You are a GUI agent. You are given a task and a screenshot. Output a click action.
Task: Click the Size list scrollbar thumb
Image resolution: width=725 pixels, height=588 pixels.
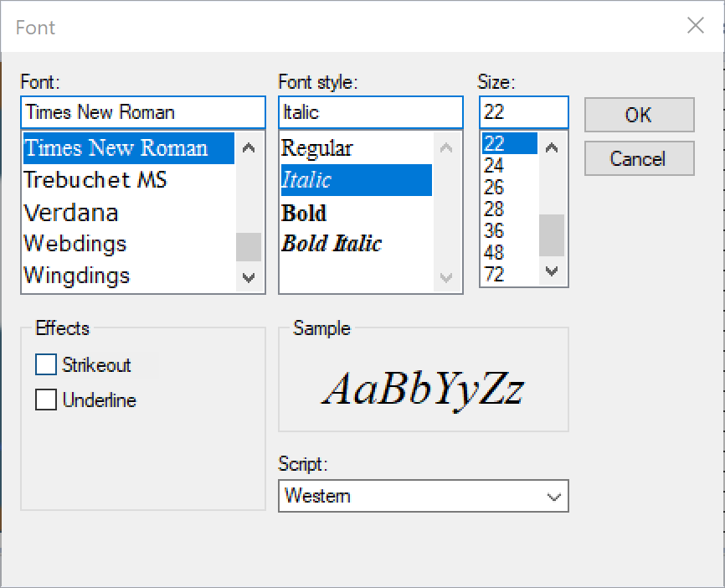click(x=552, y=235)
